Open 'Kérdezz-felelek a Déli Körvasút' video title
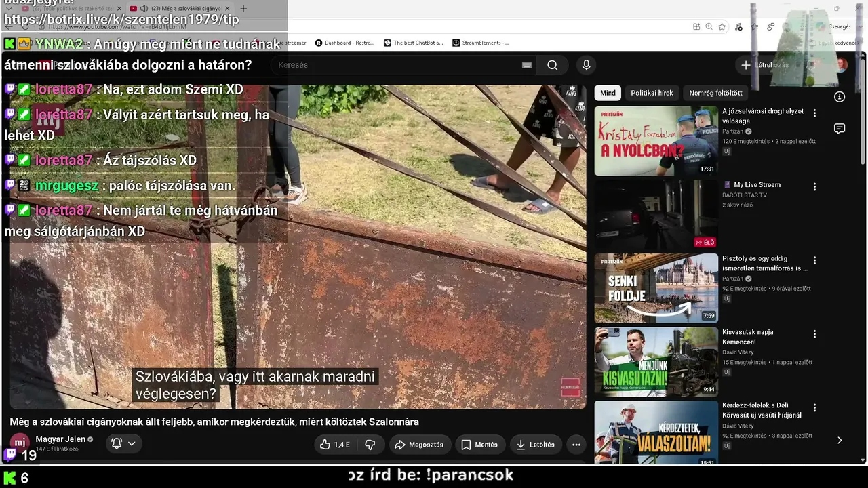The height and width of the screenshot is (488, 868). [762, 410]
